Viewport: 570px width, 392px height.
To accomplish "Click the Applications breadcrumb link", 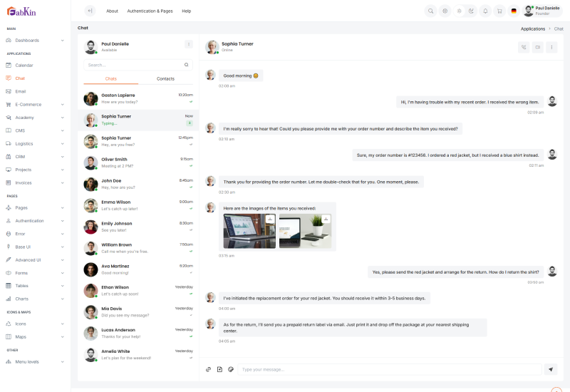I will 532,29.
